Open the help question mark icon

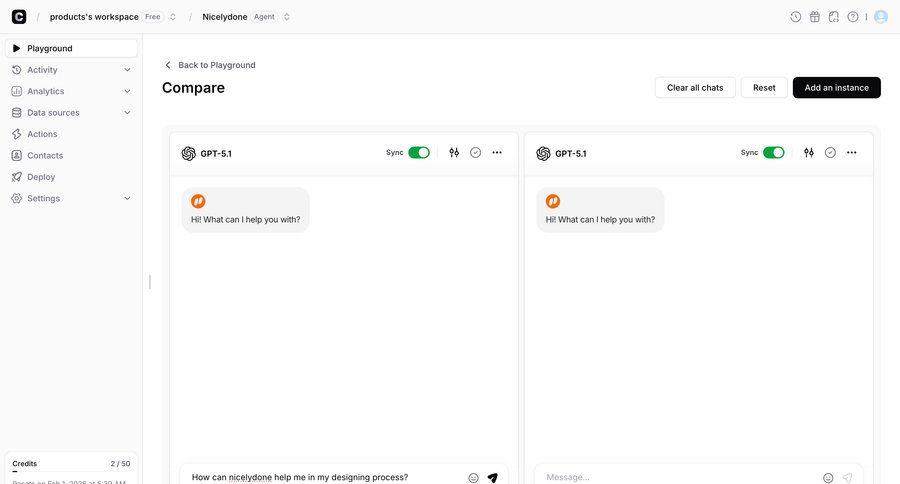[853, 17]
